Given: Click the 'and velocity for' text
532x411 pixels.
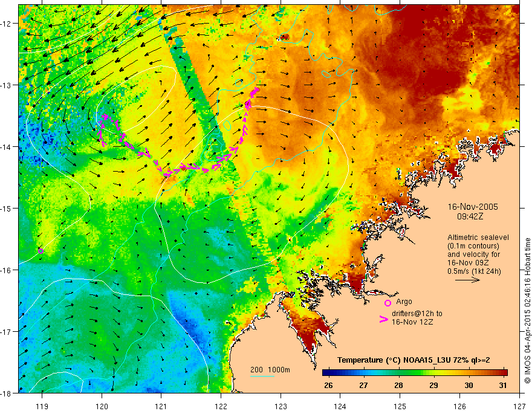Looking at the screenshot, I should [473, 254].
